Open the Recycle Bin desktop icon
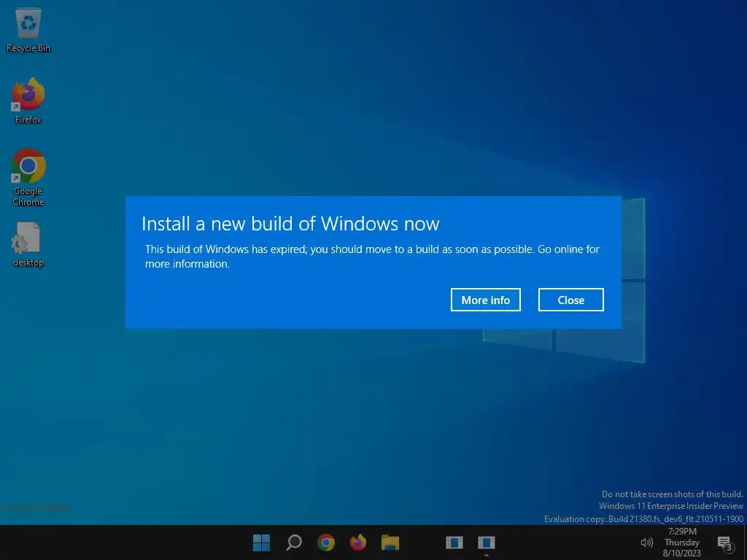This screenshot has height=560, width=747. tap(28, 31)
